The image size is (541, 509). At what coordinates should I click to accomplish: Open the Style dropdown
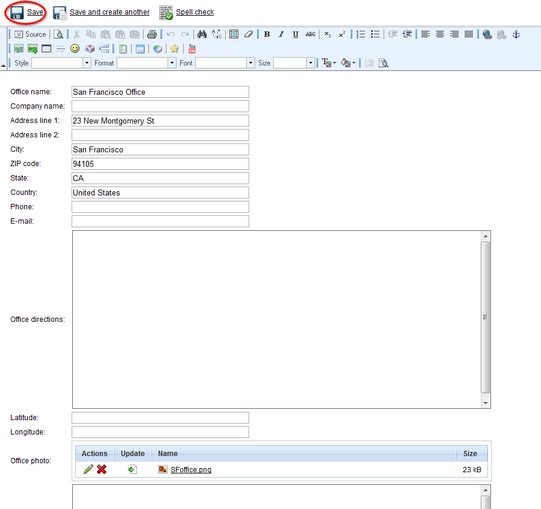click(x=61, y=63)
